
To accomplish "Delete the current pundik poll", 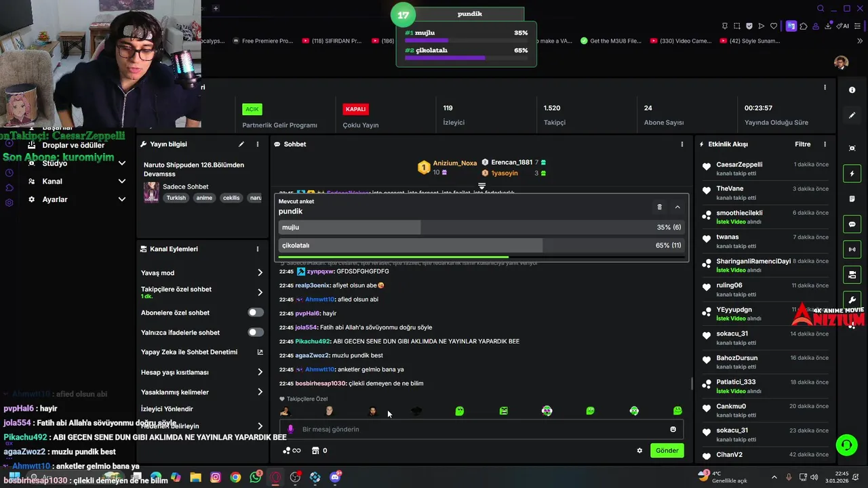I will (659, 207).
